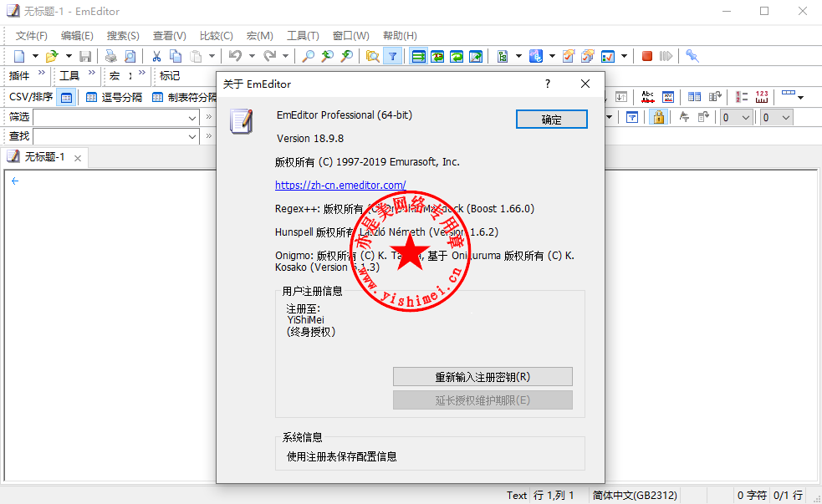Click the customize checkmark icon
Image resolution: width=822 pixels, height=504 pixels.
coord(608,56)
